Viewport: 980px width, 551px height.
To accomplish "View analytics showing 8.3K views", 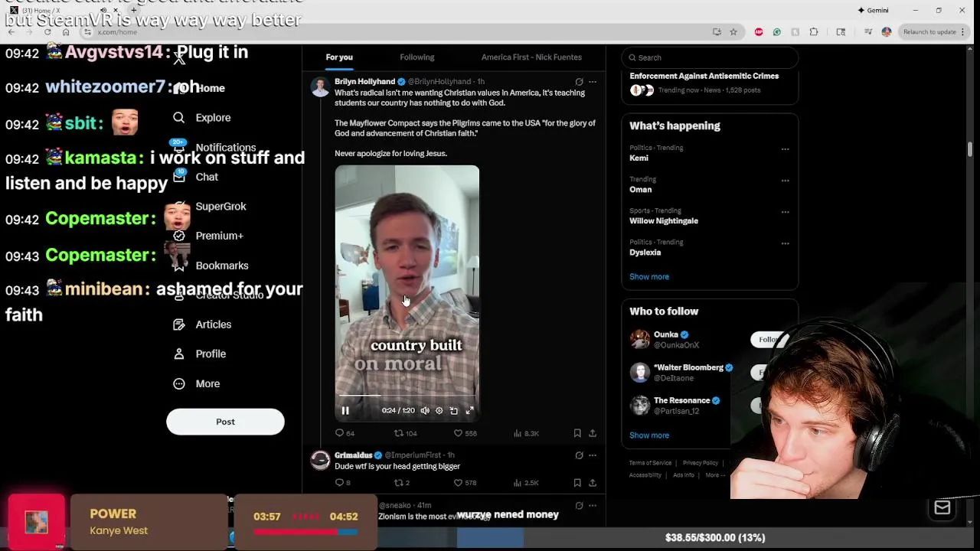I will (526, 433).
